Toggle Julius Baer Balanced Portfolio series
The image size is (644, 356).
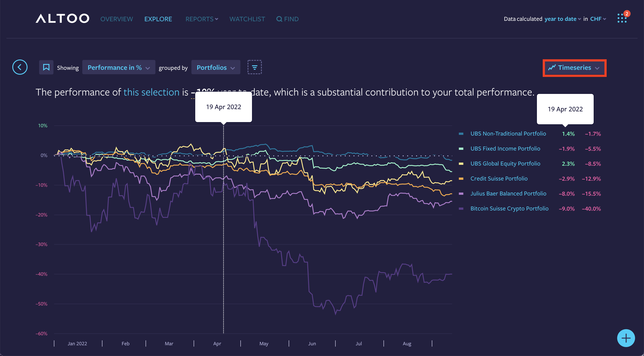508,193
